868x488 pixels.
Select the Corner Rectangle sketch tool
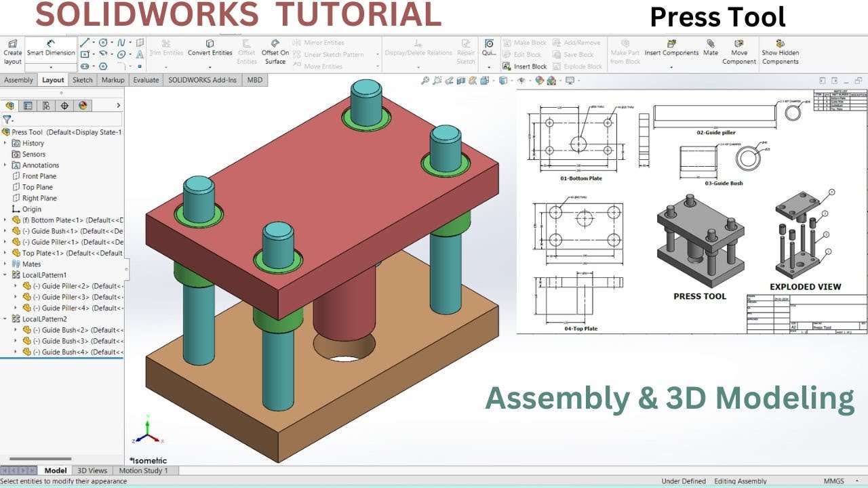85,54
